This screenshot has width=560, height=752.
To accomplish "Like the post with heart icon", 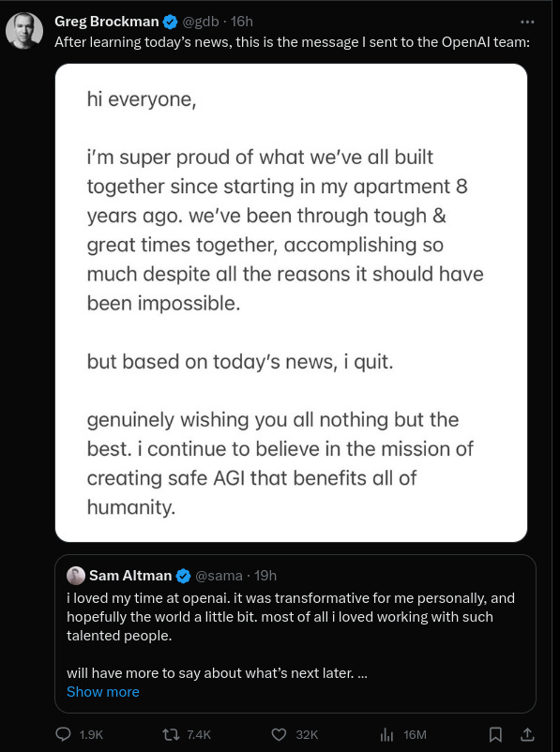I will (279, 735).
